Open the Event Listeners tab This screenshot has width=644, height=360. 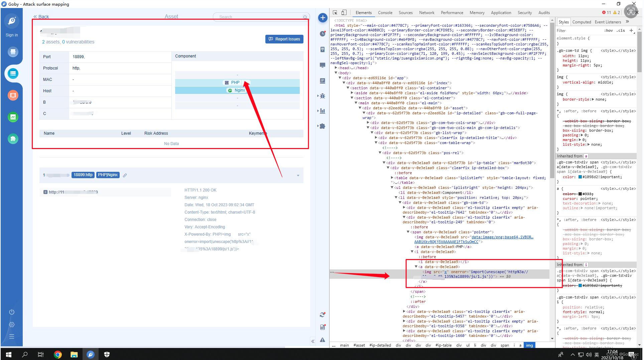[608, 22]
